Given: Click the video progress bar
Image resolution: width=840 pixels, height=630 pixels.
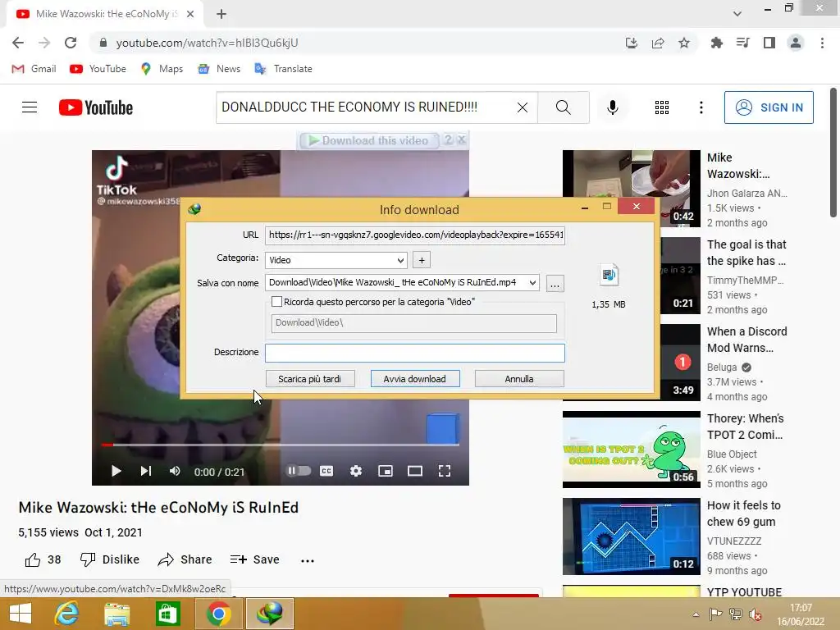Looking at the screenshot, I should point(281,444).
